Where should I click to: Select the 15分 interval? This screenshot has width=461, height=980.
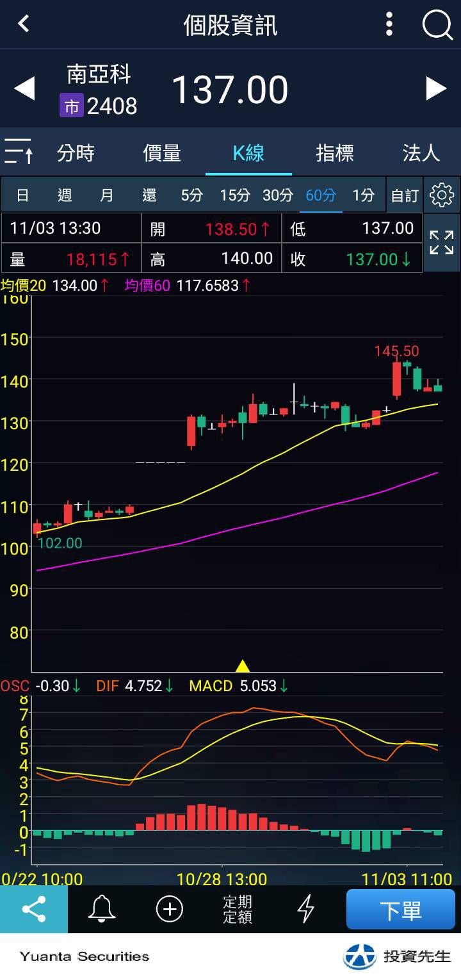click(235, 195)
